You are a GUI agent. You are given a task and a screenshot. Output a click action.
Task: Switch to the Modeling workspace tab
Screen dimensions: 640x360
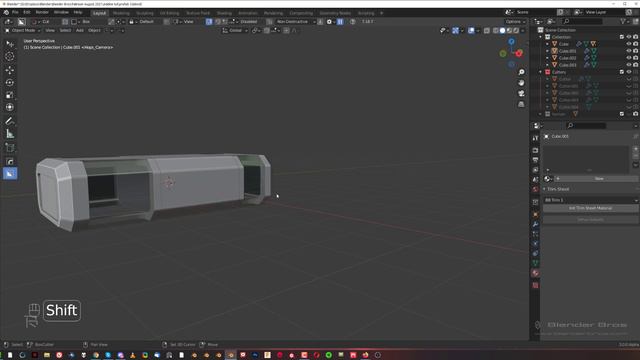(121, 13)
